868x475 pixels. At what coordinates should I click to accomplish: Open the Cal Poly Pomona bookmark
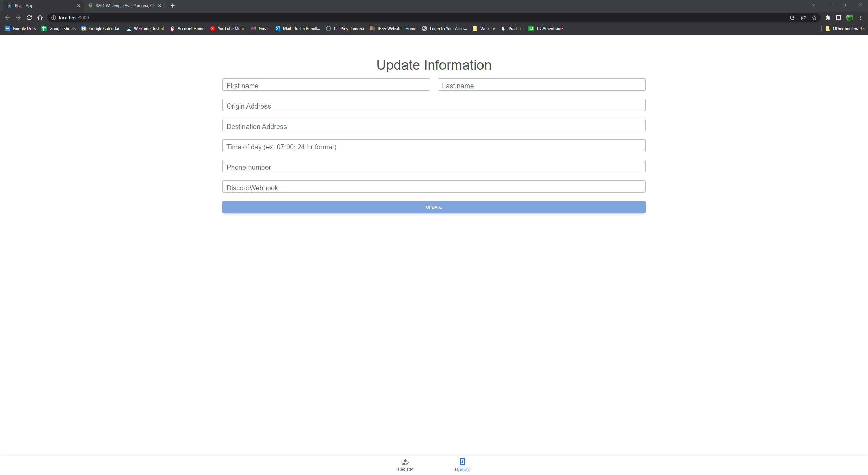coord(345,28)
